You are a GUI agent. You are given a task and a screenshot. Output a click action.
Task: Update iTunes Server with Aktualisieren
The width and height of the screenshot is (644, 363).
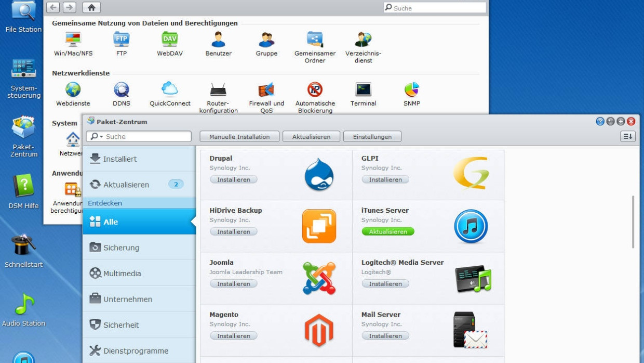(388, 232)
